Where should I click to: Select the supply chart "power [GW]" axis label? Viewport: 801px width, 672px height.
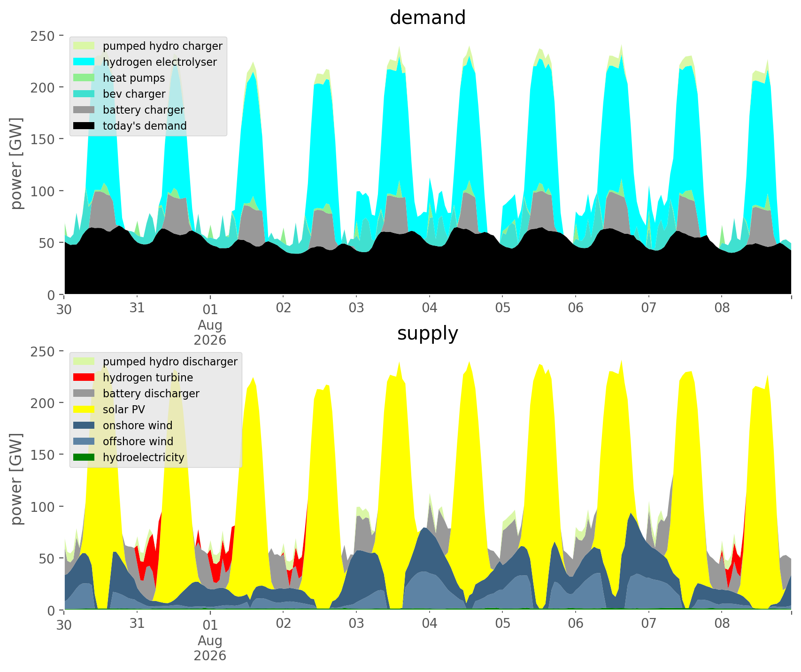point(17,479)
